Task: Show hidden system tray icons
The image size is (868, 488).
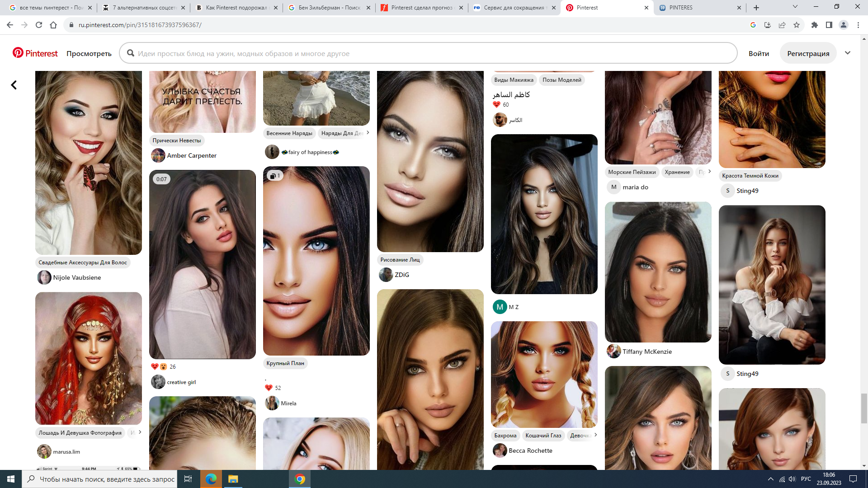Action: [x=770, y=479]
